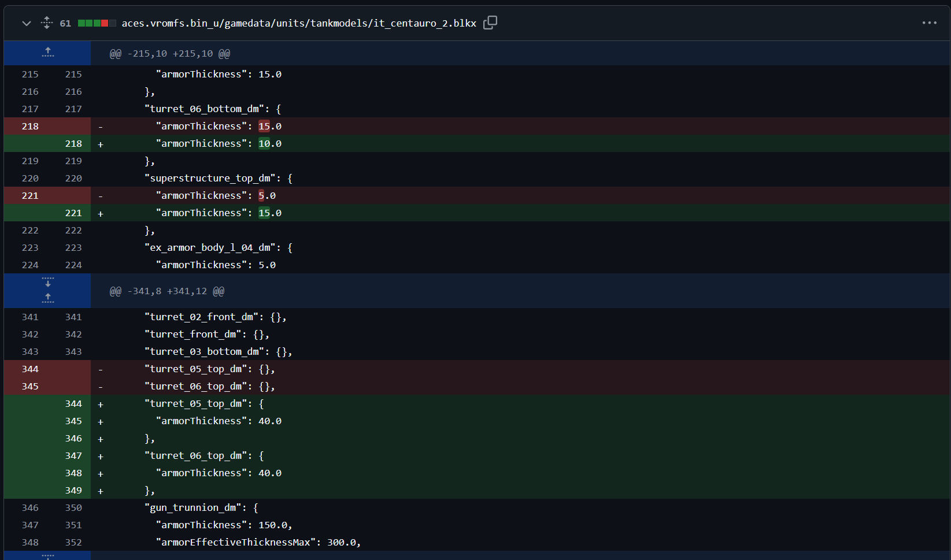The height and width of the screenshot is (560, 951).
Task: Select deleted line number 345
Action: point(30,386)
